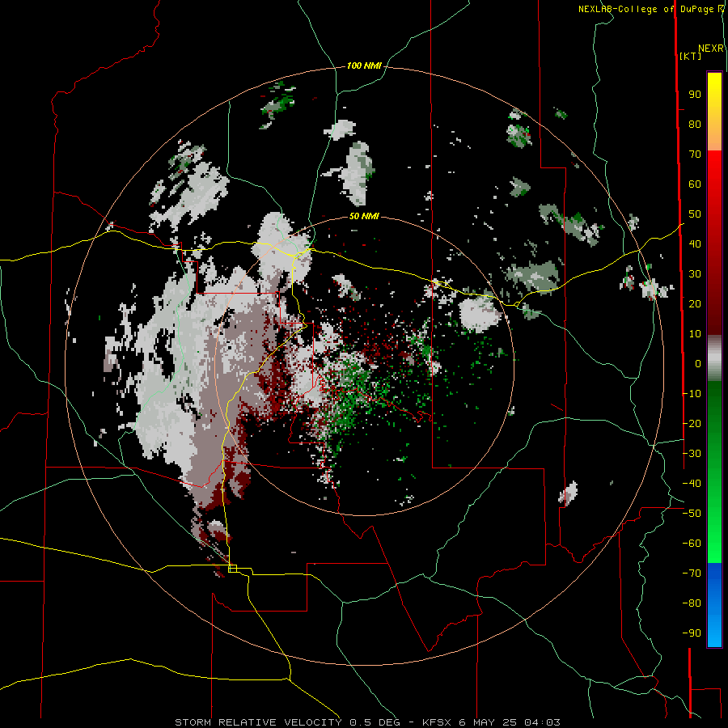Select the yellow-orange band of the velocity color bar

tap(714, 112)
